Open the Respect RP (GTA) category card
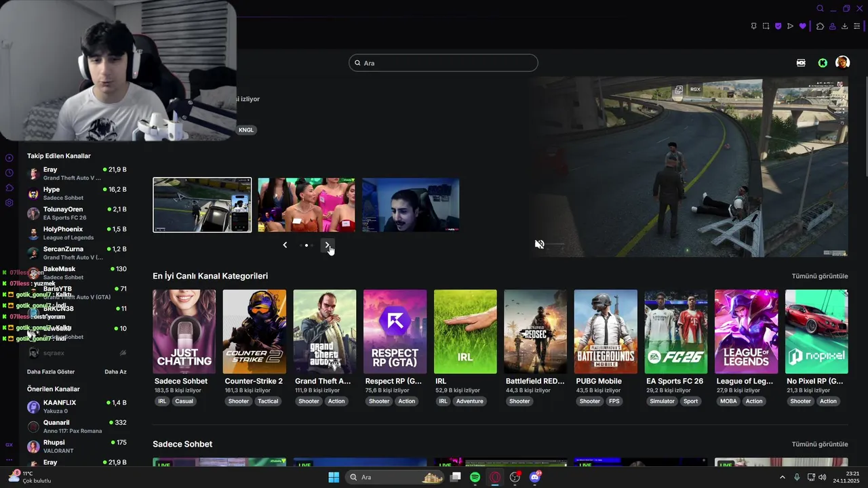 pos(395,331)
